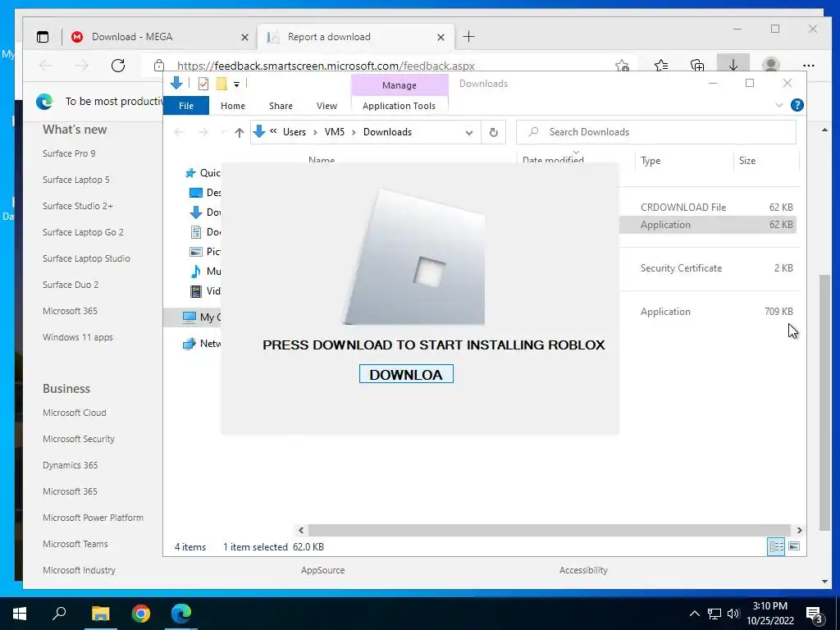
Task: Open the Microsoft 365 link under What's new
Action: (71, 311)
